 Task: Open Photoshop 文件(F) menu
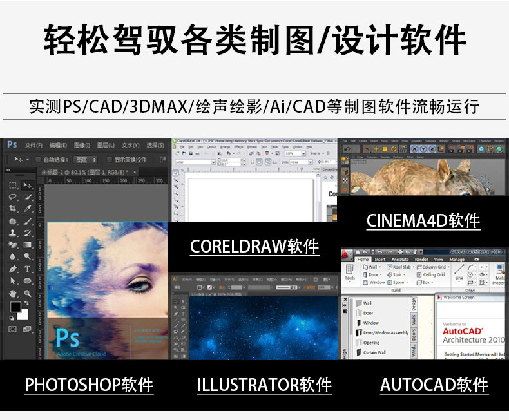click(x=34, y=145)
